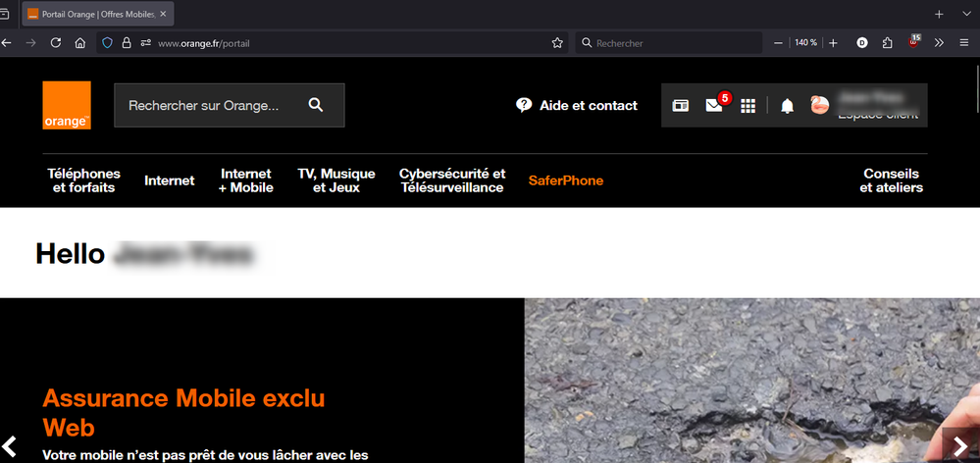The image size is (980, 463).
Task: List all tabs dropdown arrow
Action: click(x=966, y=14)
